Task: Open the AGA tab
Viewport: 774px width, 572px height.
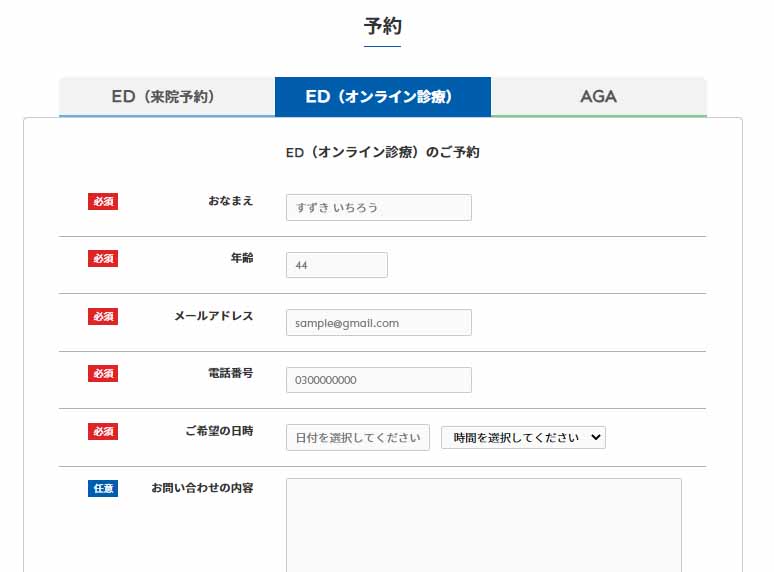Action: (598, 97)
